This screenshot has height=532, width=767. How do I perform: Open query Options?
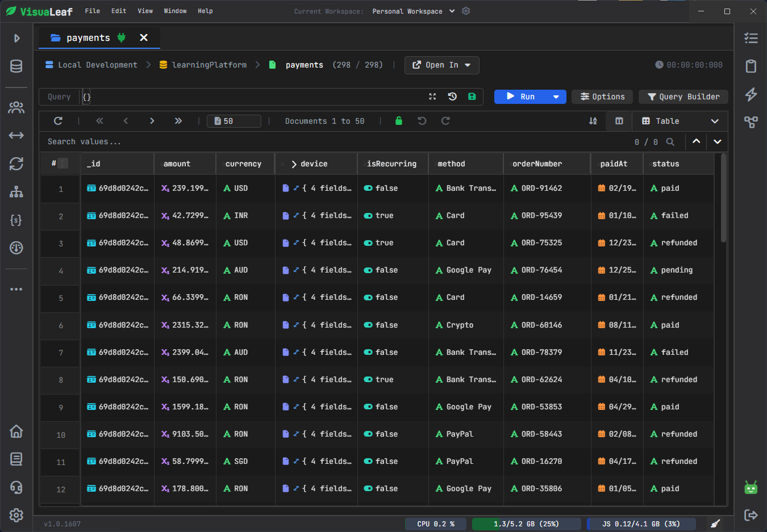tap(602, 97)
